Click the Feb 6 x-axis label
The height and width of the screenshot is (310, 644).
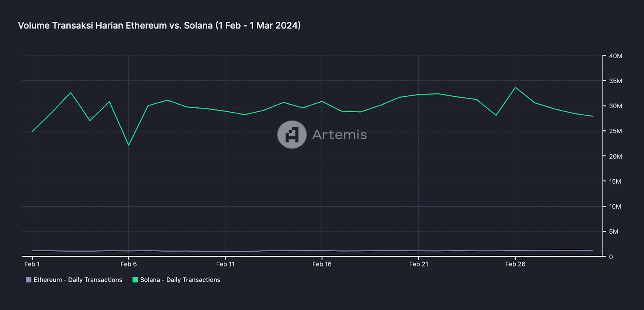point(128,264)
